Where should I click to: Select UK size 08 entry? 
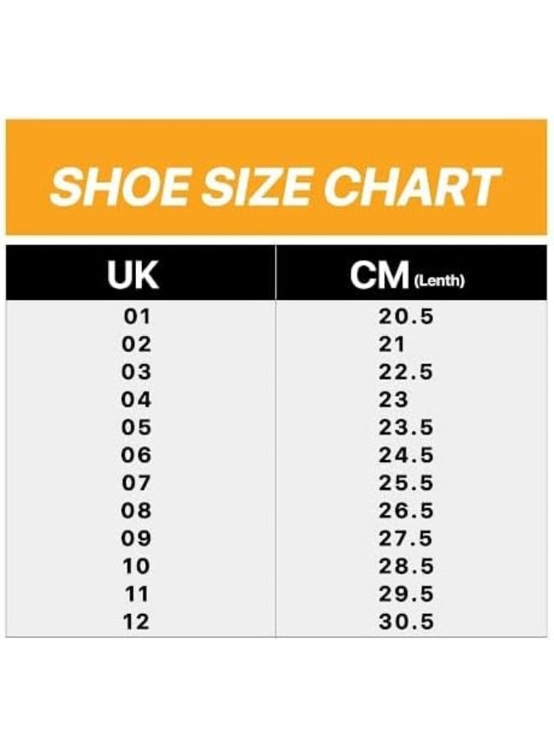(137, 511)
